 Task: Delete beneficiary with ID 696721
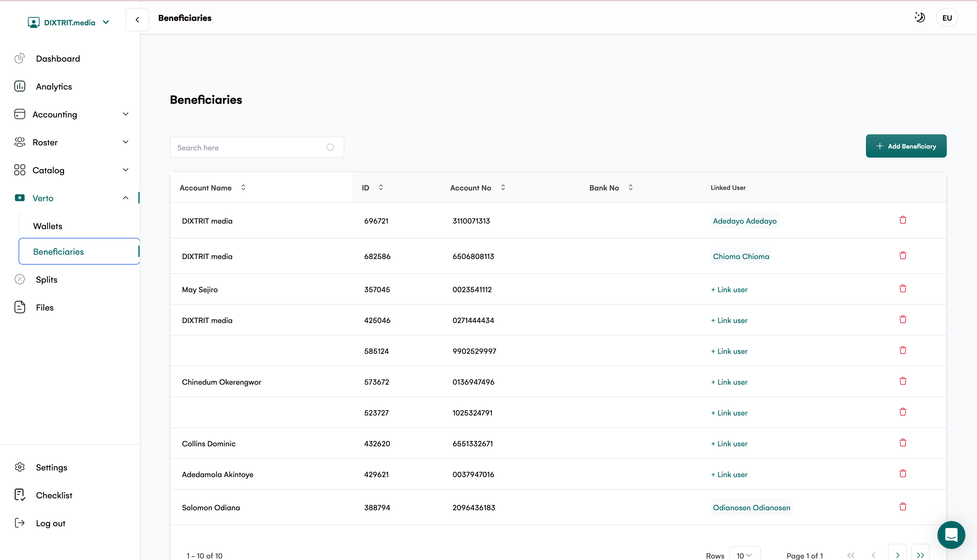pos(903,220)
